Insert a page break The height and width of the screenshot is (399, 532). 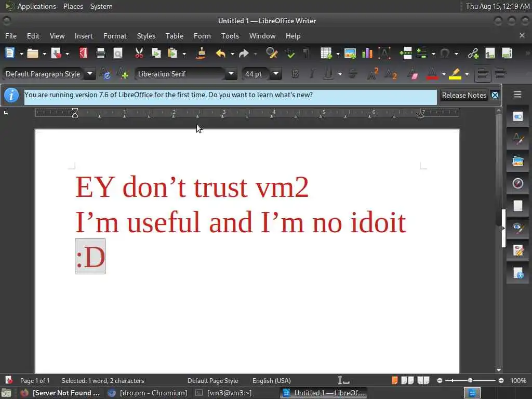coord(406,54)
